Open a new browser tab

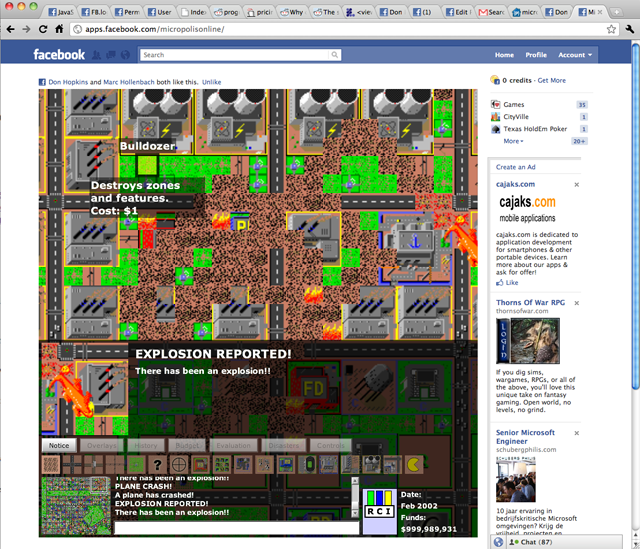[616, 12]
